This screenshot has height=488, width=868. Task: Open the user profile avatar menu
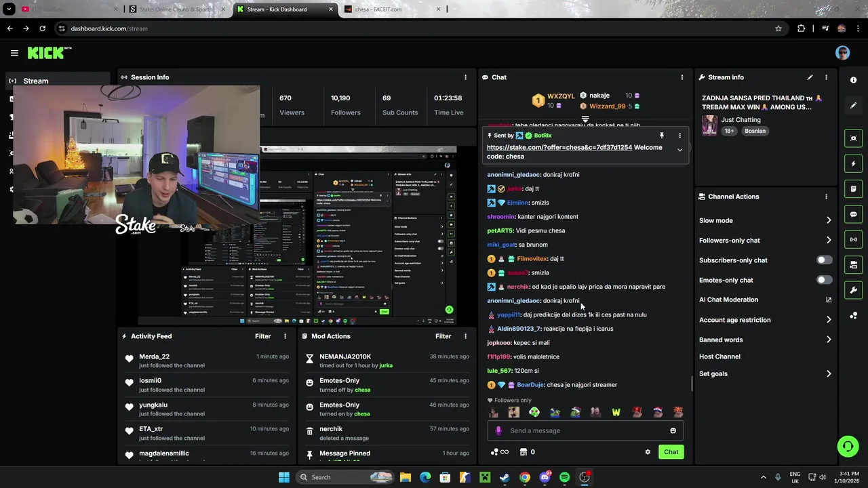[842, 53]
